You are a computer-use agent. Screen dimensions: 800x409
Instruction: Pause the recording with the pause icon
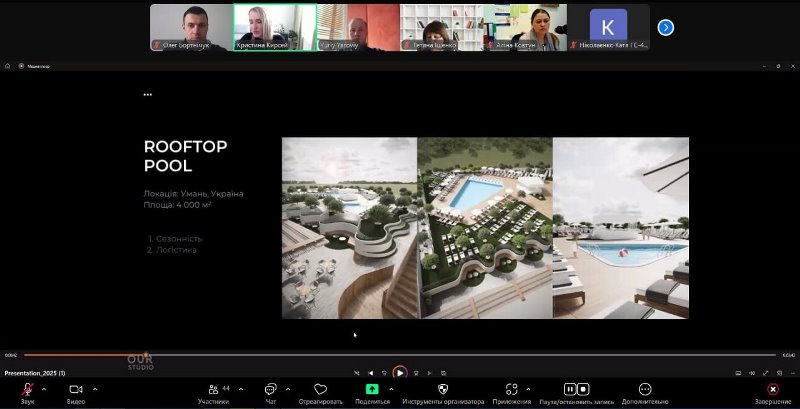570,390
